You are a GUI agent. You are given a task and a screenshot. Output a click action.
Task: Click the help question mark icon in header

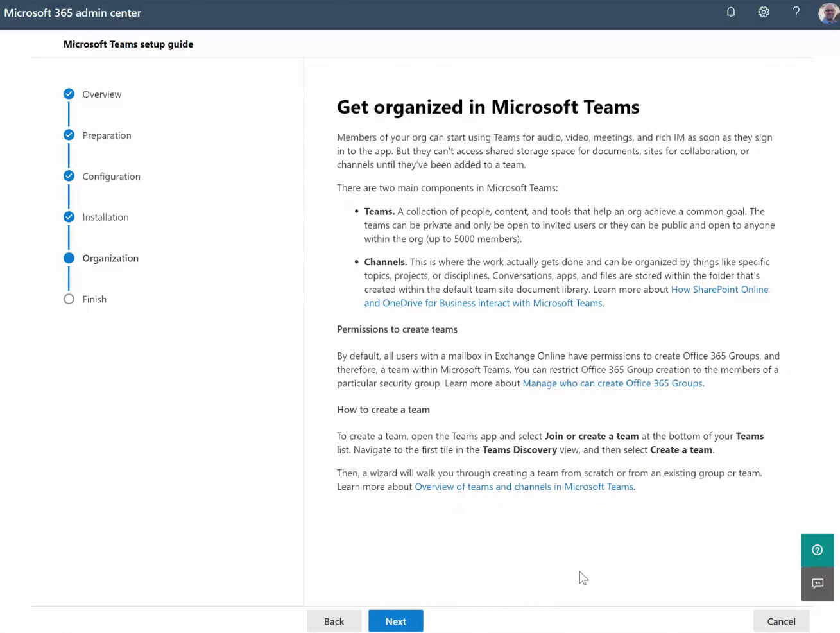pyautogui.click(x=796, y=12)
